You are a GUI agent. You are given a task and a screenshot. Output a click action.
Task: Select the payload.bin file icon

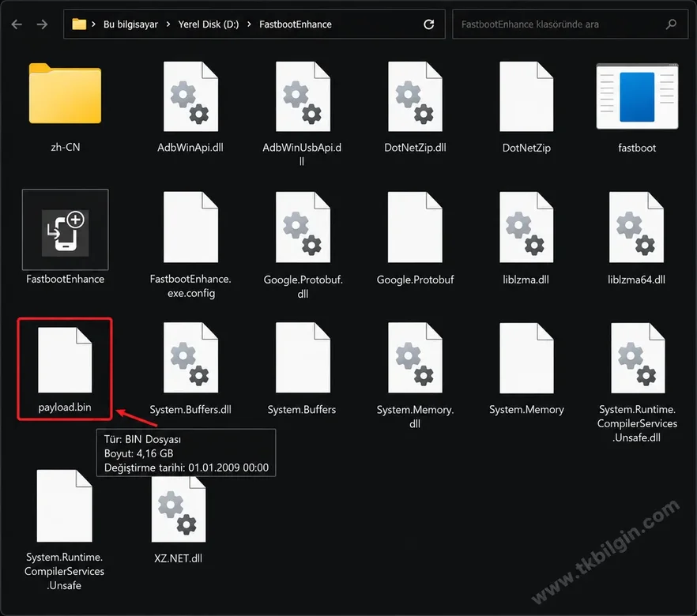(x=65, y=360)
